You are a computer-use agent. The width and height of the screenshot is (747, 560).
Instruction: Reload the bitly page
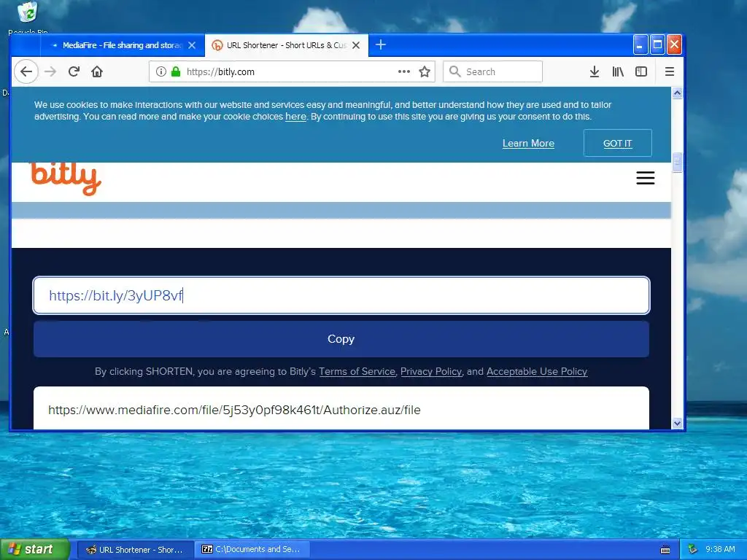74,71
